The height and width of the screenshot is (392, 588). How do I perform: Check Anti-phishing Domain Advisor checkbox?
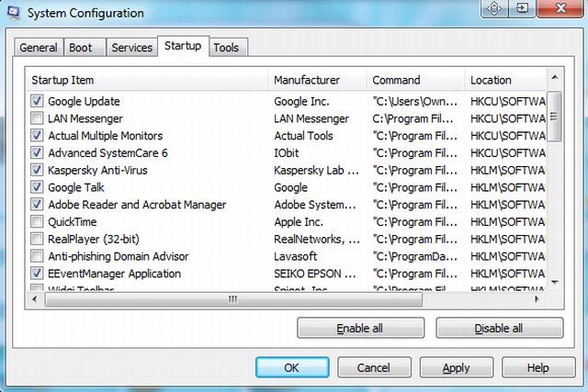(37, 256)
